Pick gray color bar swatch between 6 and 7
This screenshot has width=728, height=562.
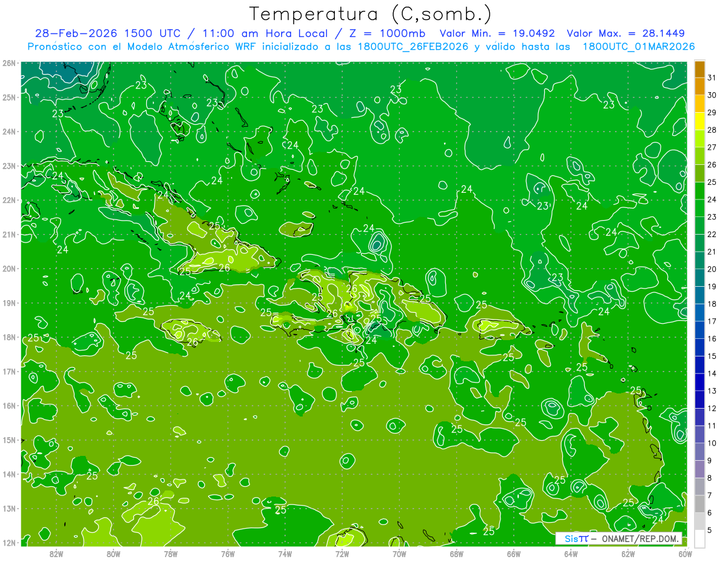pos(700,504)
